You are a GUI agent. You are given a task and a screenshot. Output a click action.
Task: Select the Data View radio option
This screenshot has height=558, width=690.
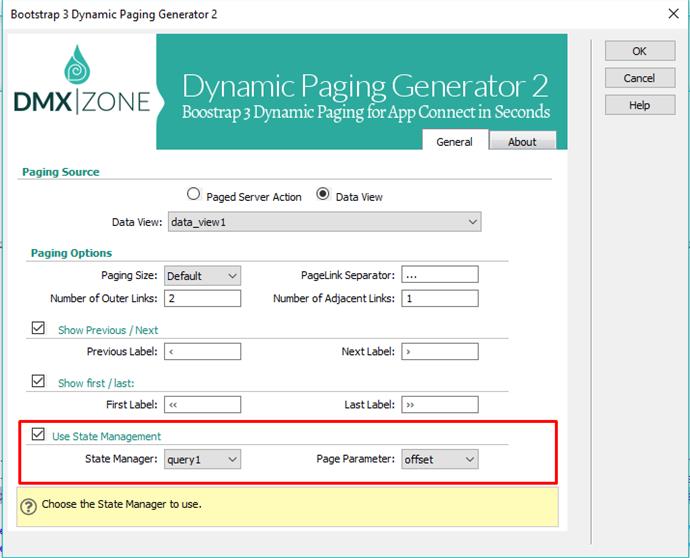(x=323, y=194)
